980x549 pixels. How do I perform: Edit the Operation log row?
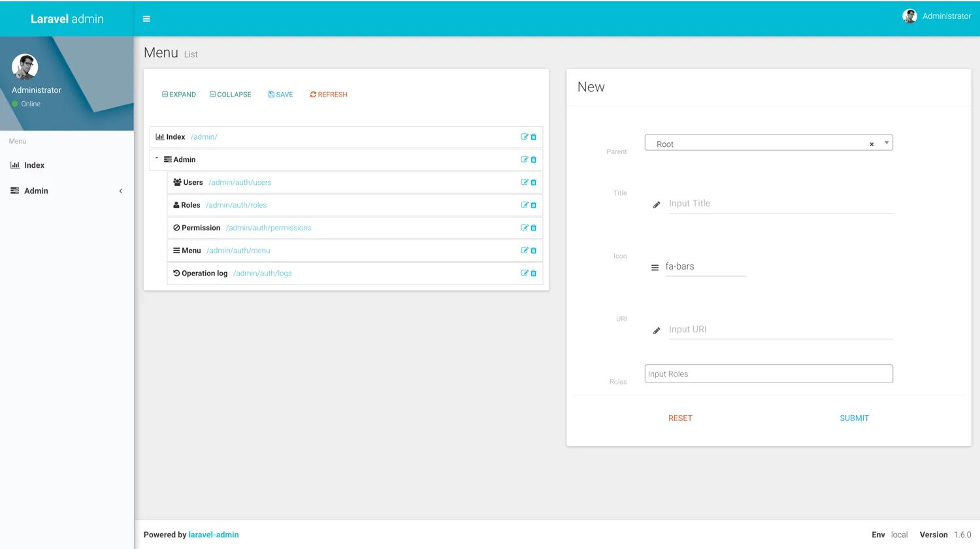[524, 274]
